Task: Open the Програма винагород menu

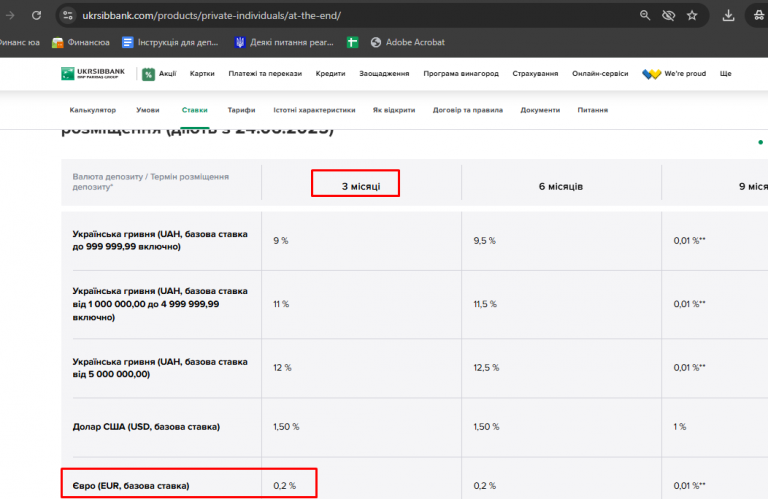Action: coord(461,73)
